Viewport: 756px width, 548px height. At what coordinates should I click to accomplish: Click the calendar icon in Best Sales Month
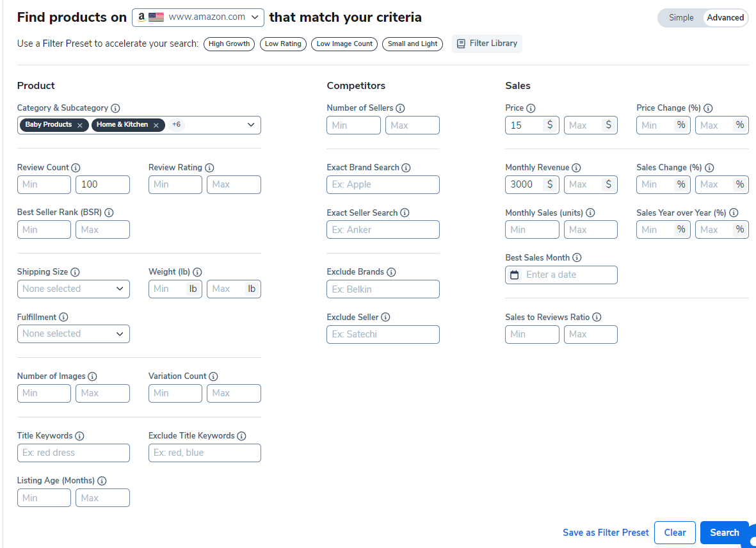point(514,275)
